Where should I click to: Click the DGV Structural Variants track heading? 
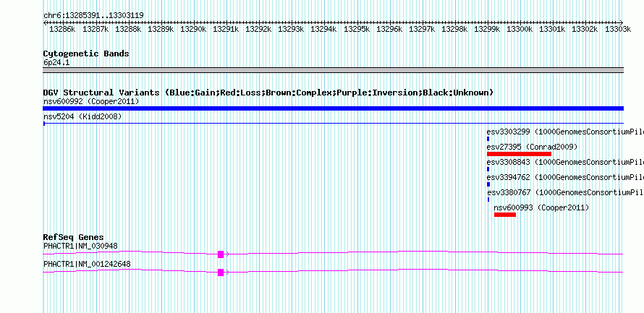pos(268,93)
